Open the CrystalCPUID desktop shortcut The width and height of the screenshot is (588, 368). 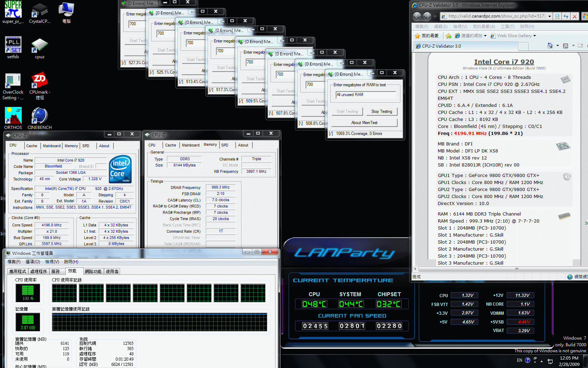point(40,12)
